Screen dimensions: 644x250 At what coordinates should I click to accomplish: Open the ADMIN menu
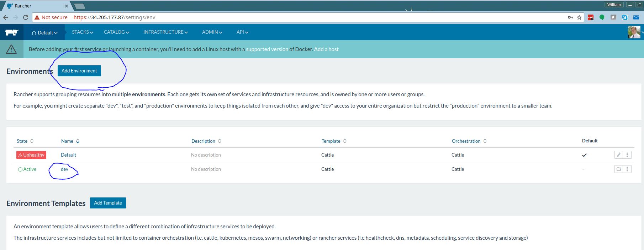pos(212,32)
